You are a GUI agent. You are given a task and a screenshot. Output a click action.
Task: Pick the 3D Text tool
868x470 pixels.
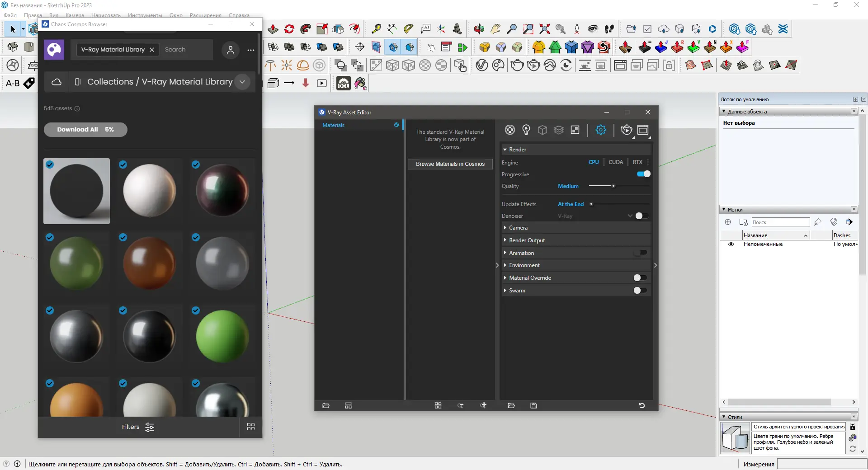(x=458, y=29)
